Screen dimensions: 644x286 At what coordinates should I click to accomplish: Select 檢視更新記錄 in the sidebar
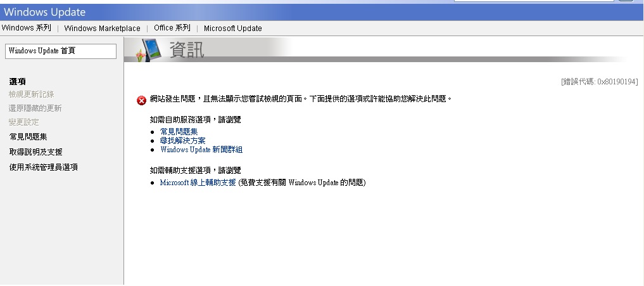[x=32, y=94]
